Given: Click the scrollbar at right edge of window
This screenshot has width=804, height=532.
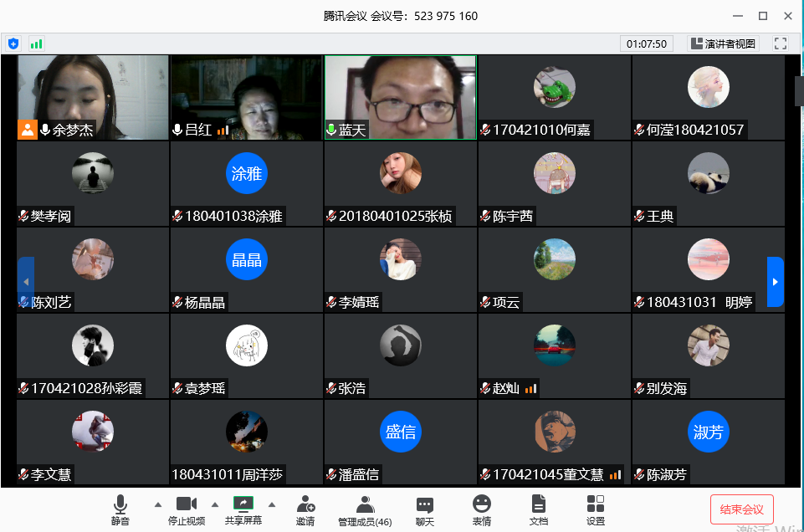Looking at the screenshot, I should tap(799, 91).
